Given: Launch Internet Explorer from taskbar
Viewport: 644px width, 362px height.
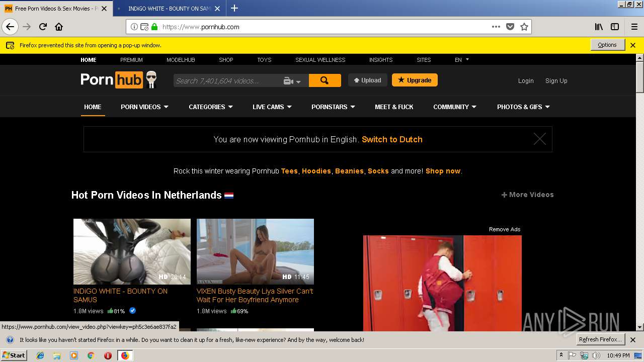Looking at the screenshot, I should tap(40, 355).
